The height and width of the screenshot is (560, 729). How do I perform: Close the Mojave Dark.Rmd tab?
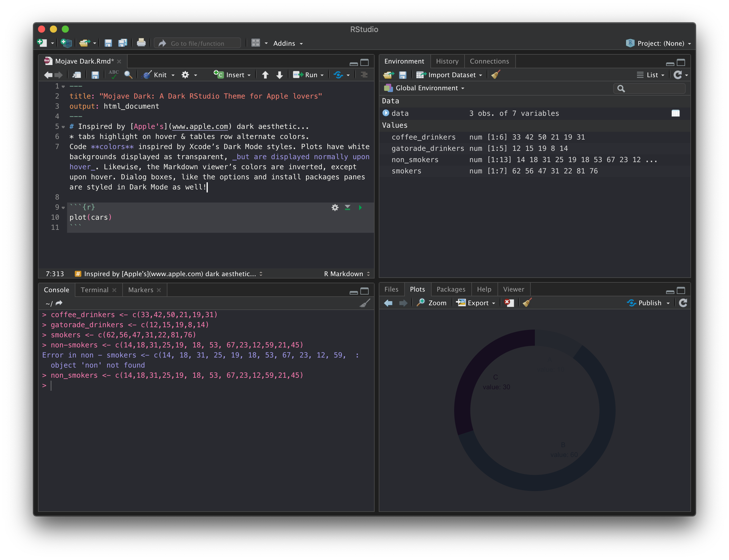[119, 62]
